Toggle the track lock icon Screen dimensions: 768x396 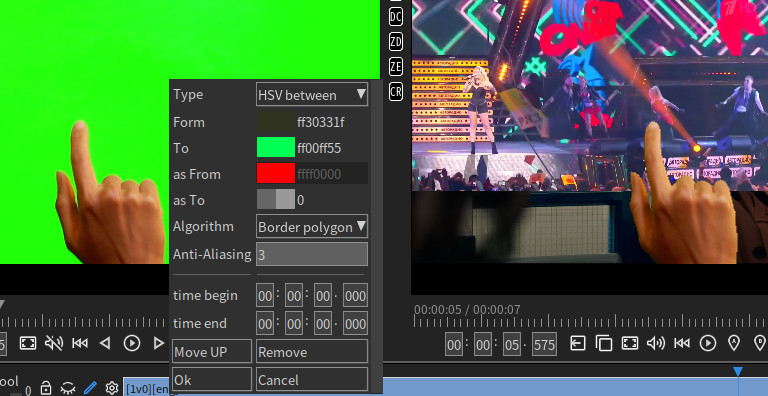coord(46,388)
